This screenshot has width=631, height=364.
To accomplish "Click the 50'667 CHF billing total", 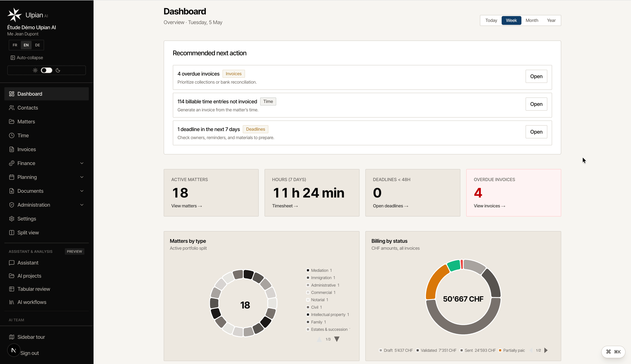I will point(463,299).
